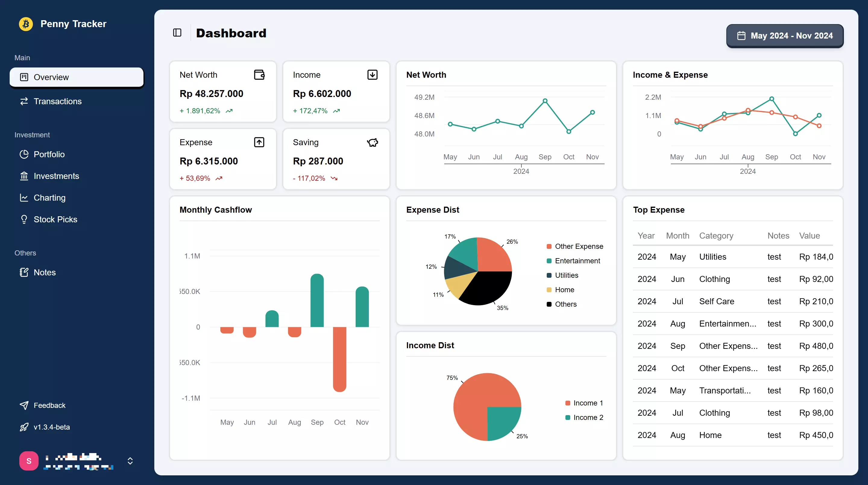Click the lightbulb icon beside Stock Picks

[24, 219]
